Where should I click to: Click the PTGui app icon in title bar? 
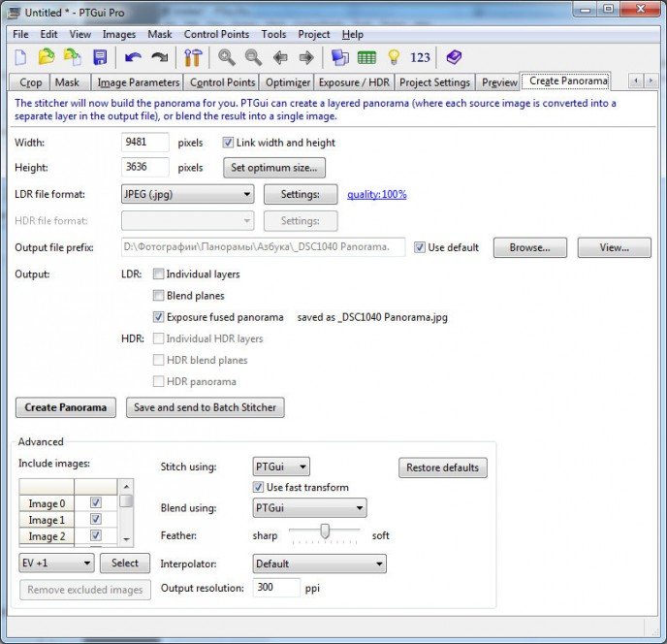click(14, 13)
